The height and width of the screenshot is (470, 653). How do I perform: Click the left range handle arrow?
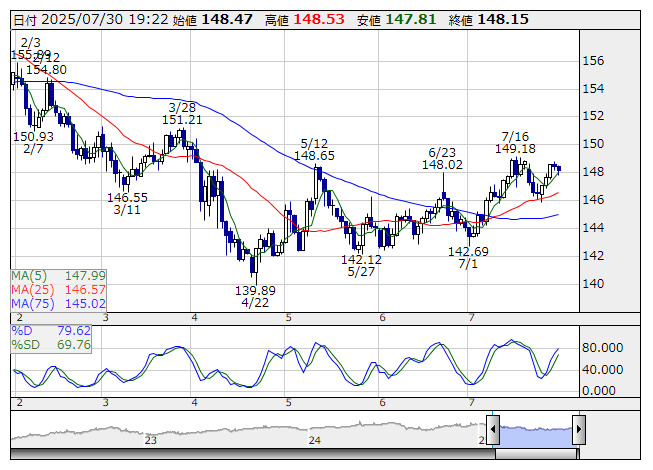coord(493,429)
